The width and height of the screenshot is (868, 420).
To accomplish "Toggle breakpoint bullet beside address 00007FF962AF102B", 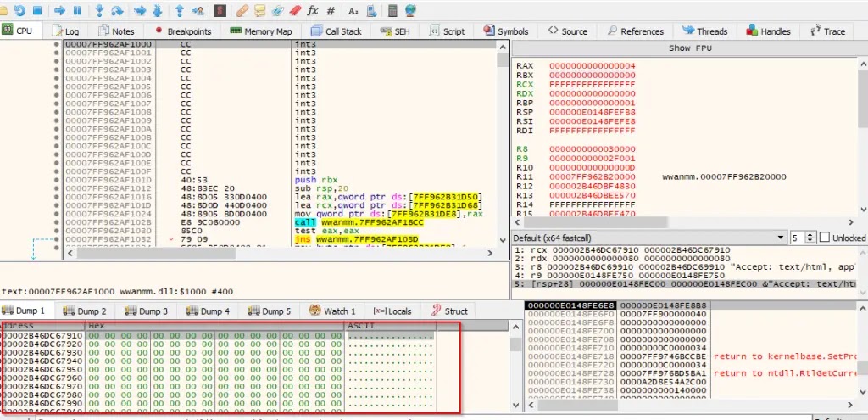I will click(57, 222).
